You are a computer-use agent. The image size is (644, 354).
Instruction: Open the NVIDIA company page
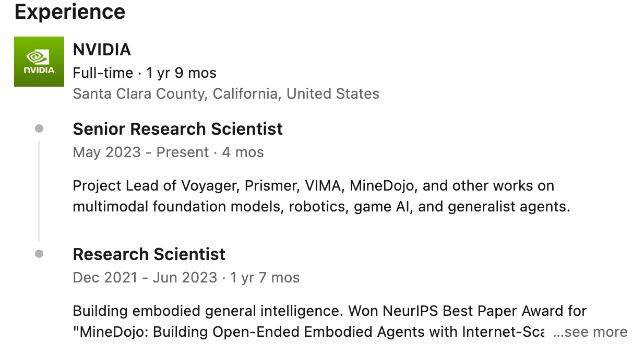click(102, 49)
